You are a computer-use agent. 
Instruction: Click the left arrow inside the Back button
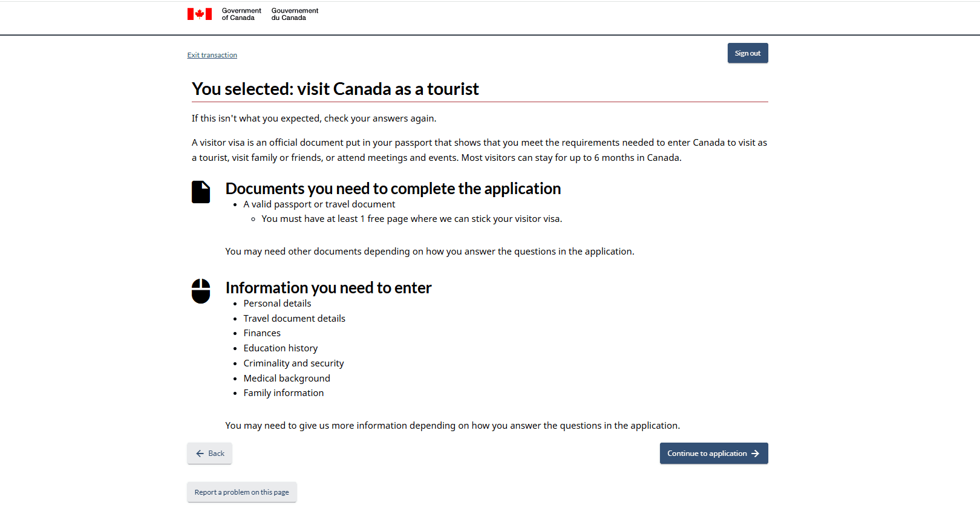200,453
